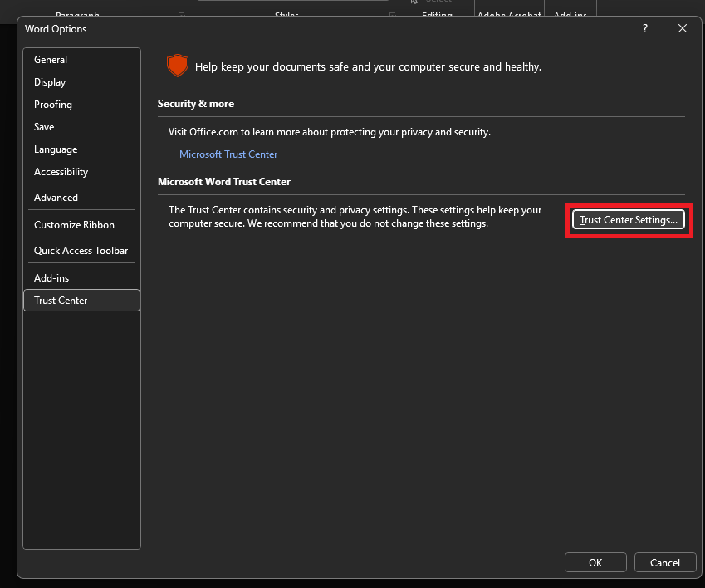Switch to Advanced options
Viewport: 705px width, 588px height.
coord(56,198)
